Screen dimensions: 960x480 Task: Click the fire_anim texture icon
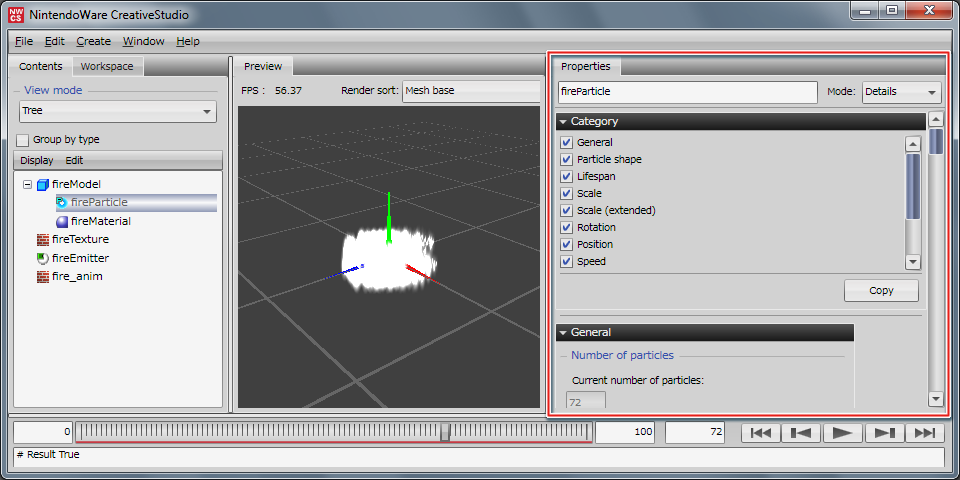click(x=42, y=277)
